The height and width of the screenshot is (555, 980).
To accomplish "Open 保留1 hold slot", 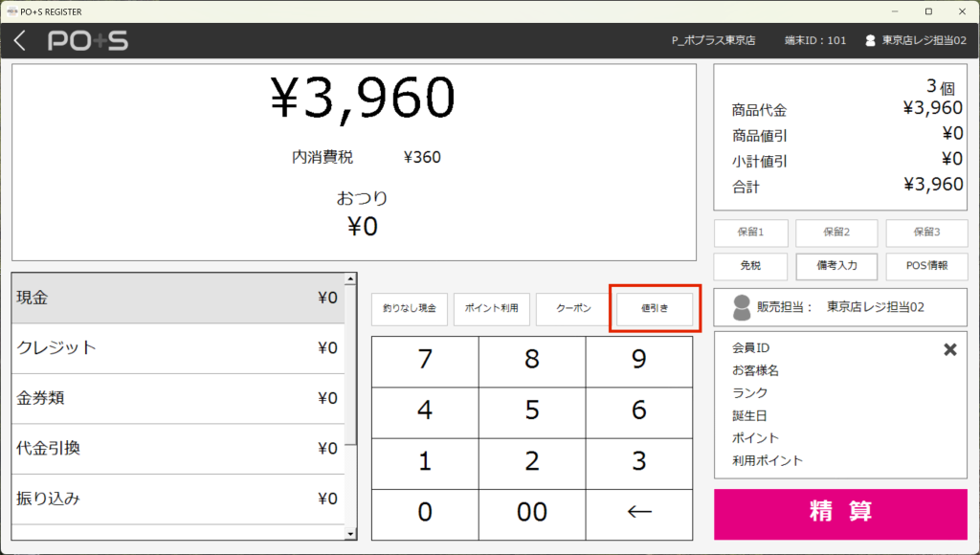I will click(x=750, y=232).
